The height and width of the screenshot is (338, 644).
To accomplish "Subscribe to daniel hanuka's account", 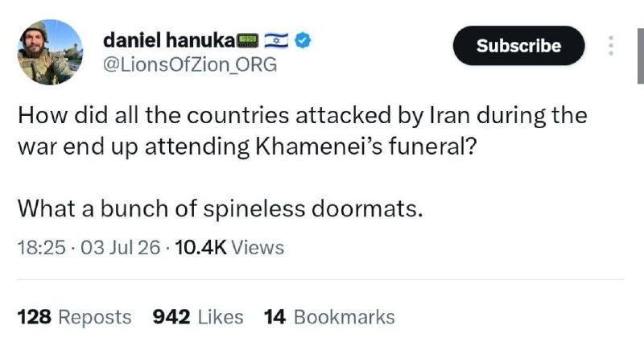I will click(x=518, y=46).
